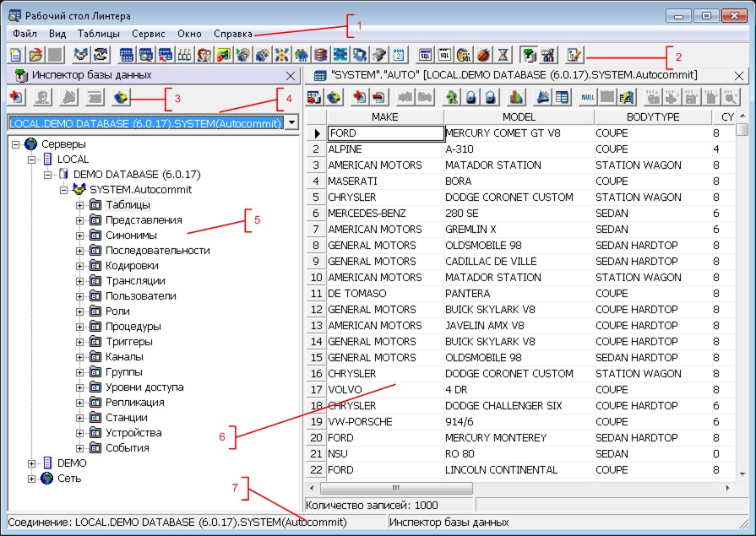Click the ladybug debug icon

pos(484,55)
